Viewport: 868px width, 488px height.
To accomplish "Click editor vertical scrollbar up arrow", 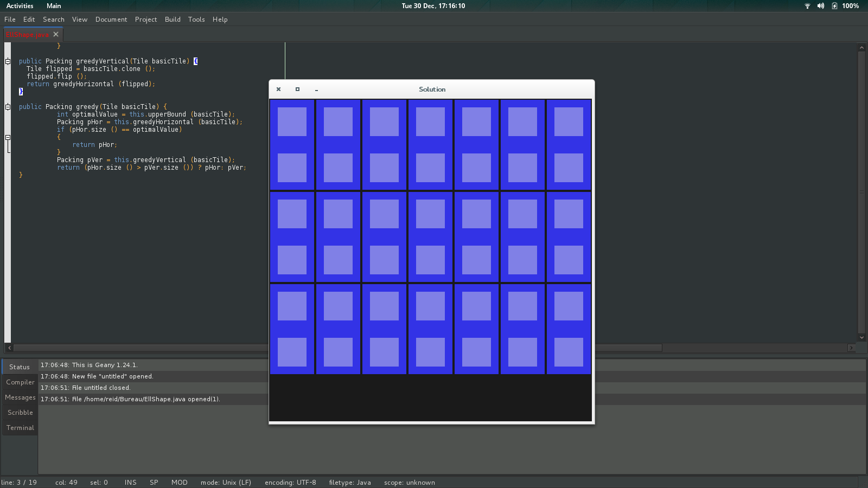I will [861, 48].
